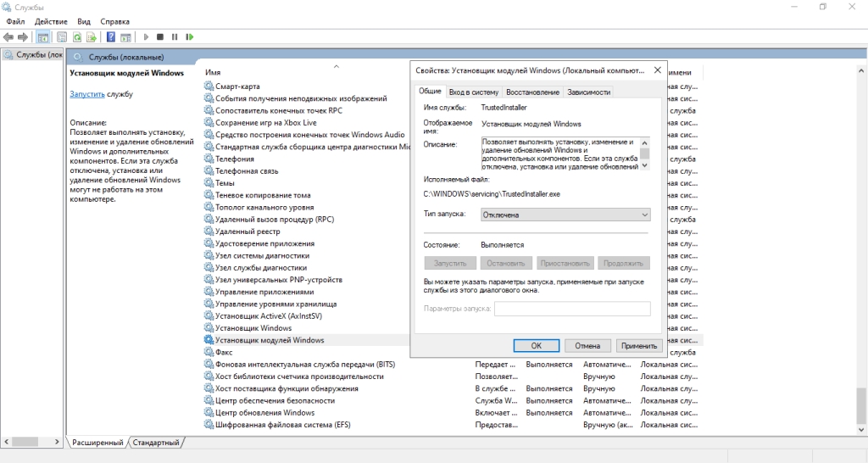
Task: Click the description box scroll up arrow
Action: tap(644, 142)
